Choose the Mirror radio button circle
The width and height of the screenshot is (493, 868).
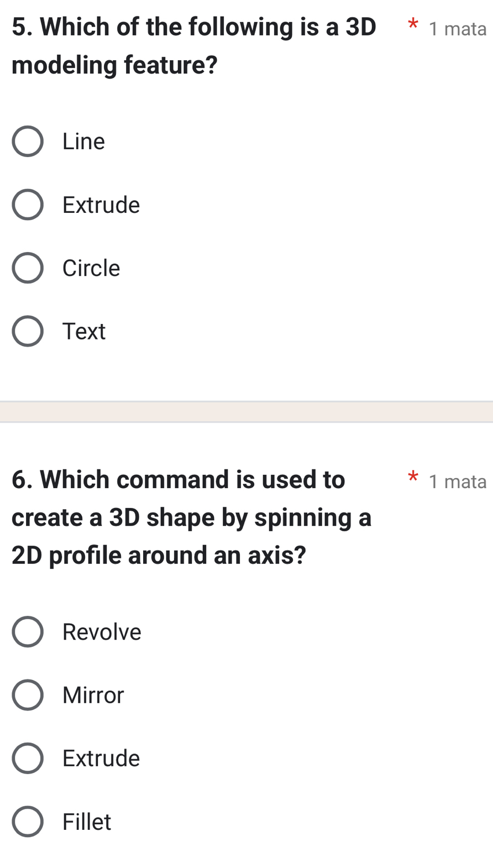coord(28,695)
